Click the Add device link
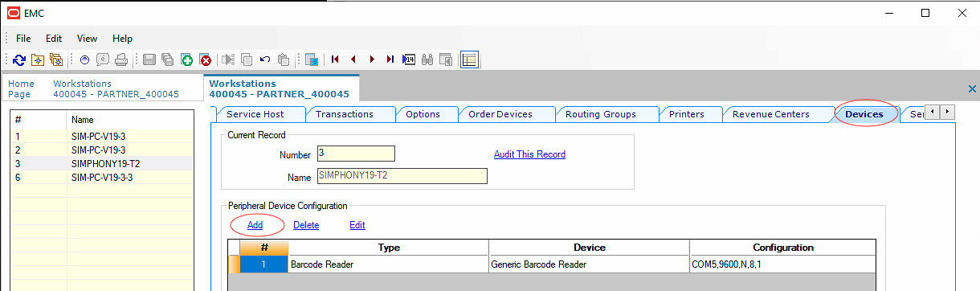Image resolution: width=980 pixels, height=291 pixels. pyautogui.click(x=255, y=225)
